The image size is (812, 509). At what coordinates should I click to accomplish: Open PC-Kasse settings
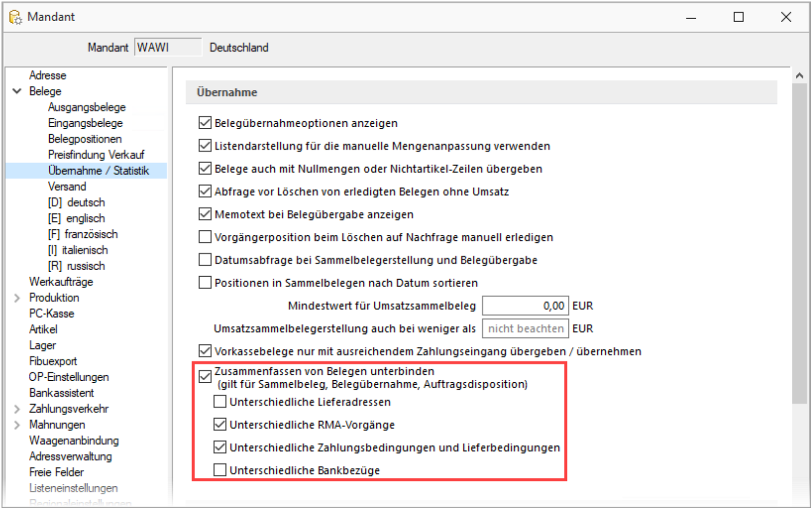pyautogui.click(x=51, y=313)
